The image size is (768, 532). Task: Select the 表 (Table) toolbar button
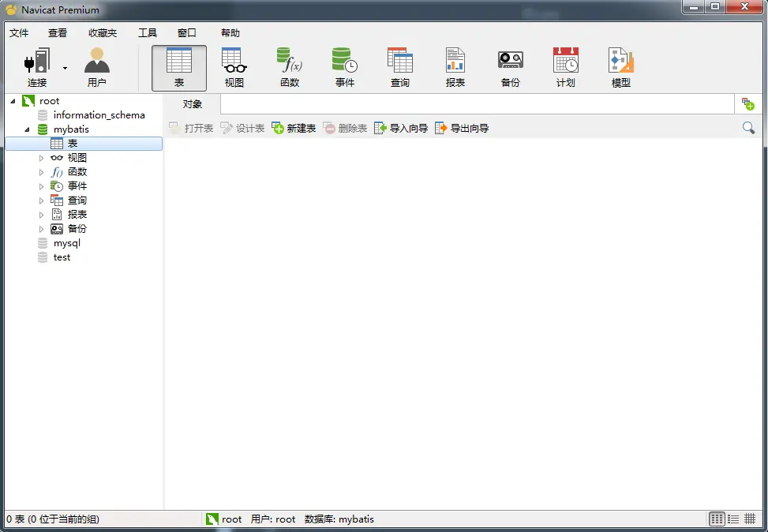[179, 68]
